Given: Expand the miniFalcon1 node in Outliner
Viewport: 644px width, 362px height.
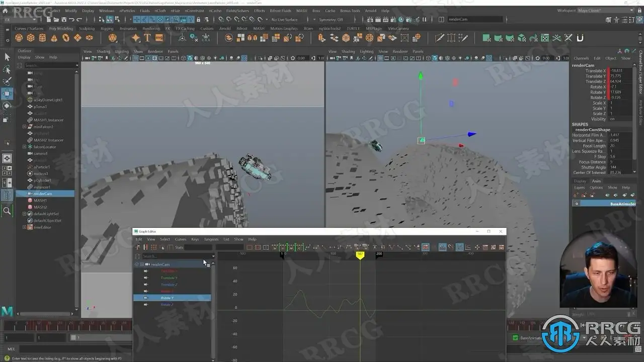Looking at the screenshot, I should [x=24, y=127].
